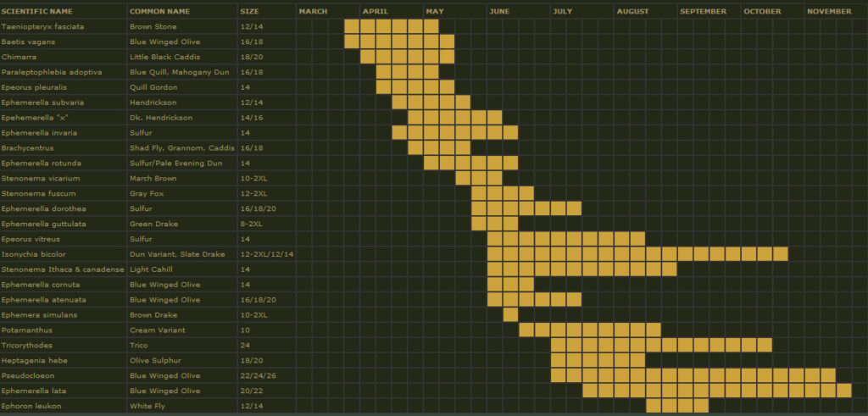Click the Taeniopteryx fasciata scientific name
868x416 pixels.
(x=42, y=26)
